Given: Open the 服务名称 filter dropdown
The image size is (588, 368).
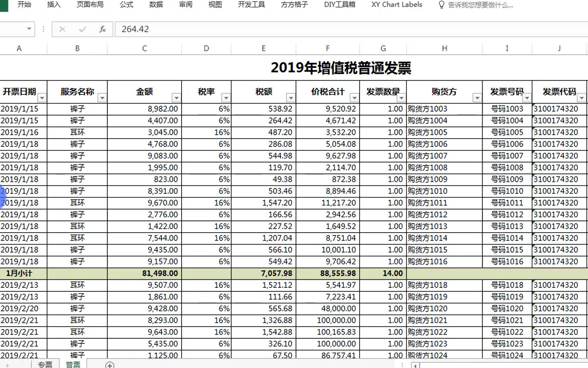Looking at the screenshot, I should [x=102, y=98].
